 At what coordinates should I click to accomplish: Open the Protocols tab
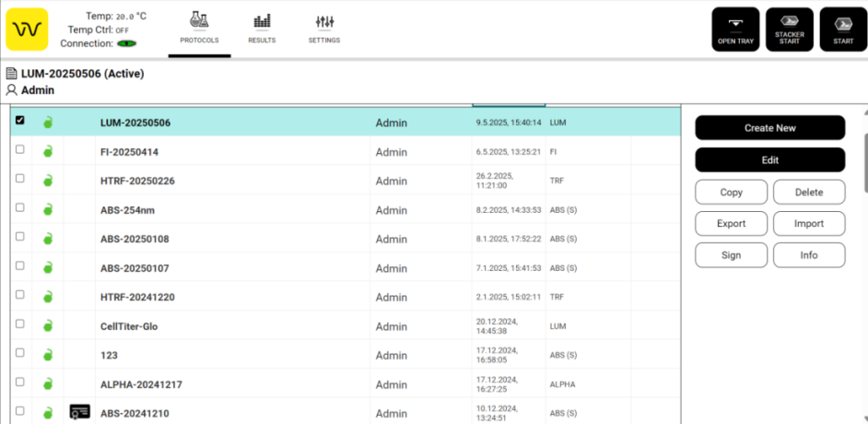(x=199, y=29)
